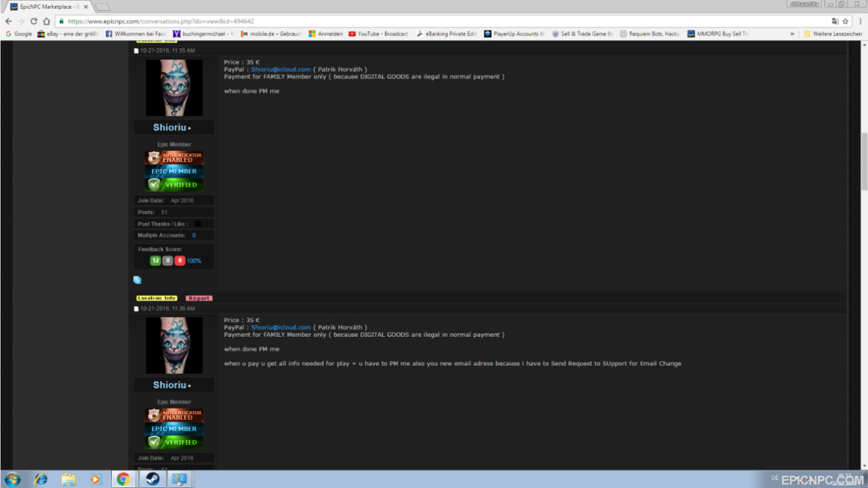Screen dimensions: 868x488
Task: Open a new browser tab
Action: 102,7
